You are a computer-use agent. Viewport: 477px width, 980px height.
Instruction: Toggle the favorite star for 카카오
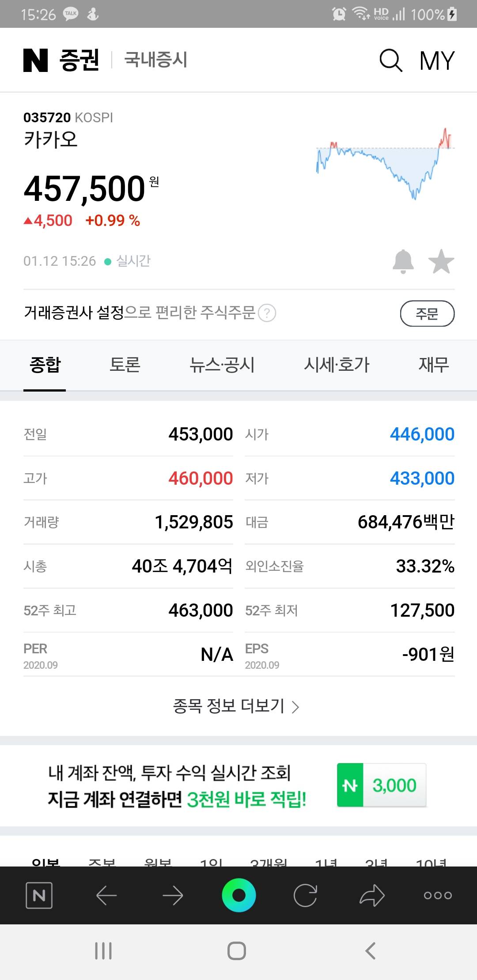tap(441, 261)
